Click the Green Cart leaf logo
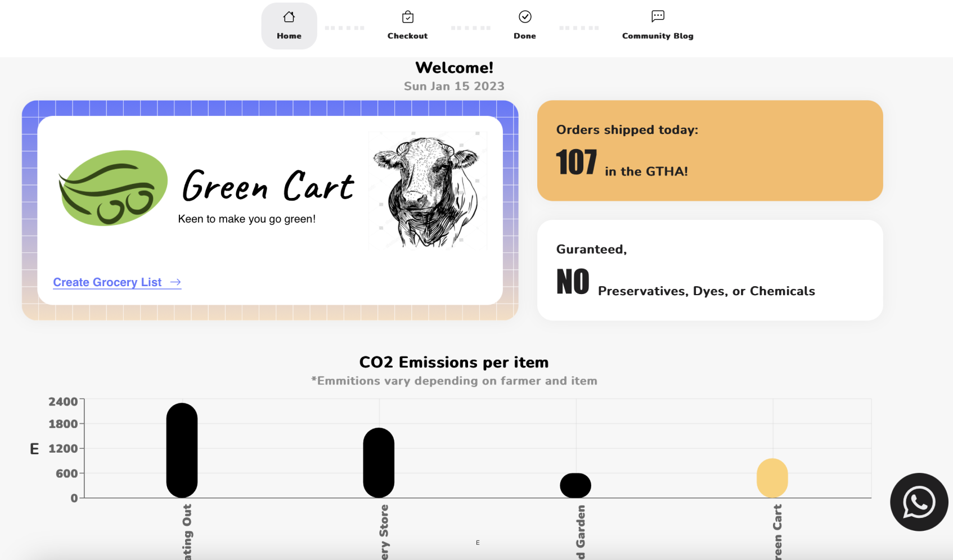Image resolution: width=953 pixels, height=560 pixels. [x=113, y=188]
